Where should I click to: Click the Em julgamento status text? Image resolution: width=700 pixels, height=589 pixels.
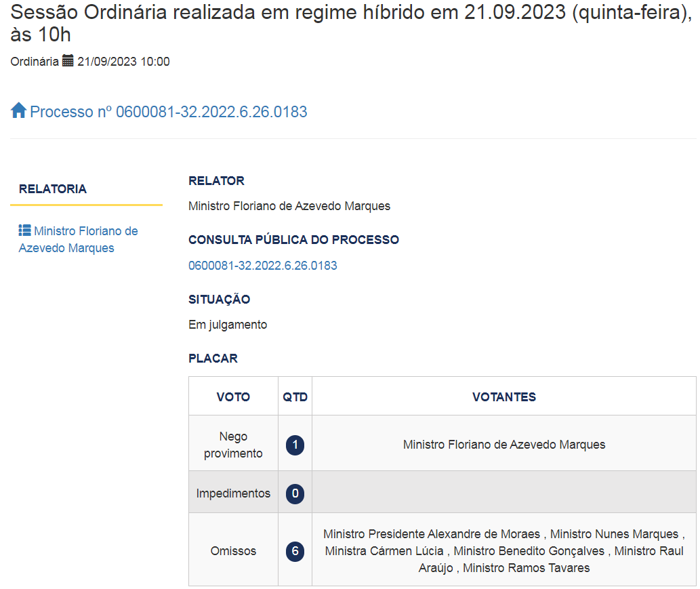tap(228, 325)
